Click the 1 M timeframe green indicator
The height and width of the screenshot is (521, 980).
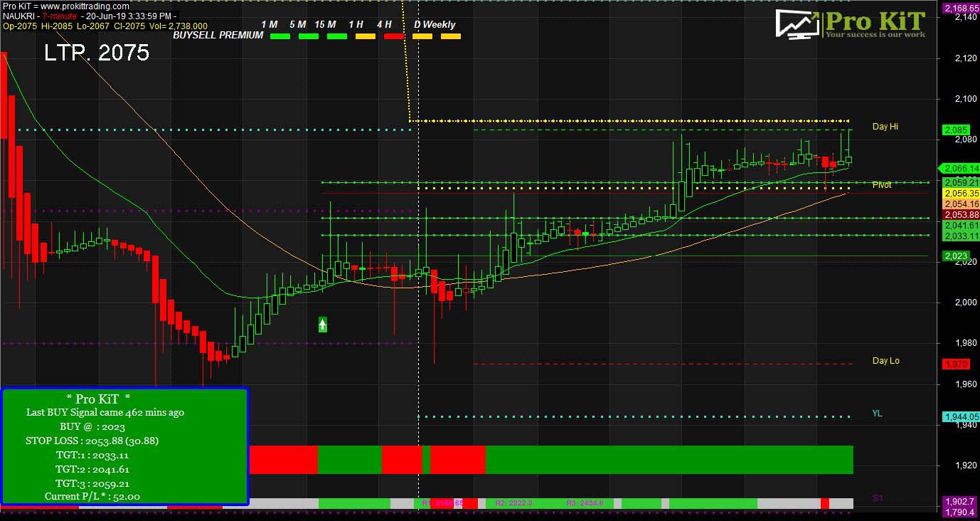point(279,36)
